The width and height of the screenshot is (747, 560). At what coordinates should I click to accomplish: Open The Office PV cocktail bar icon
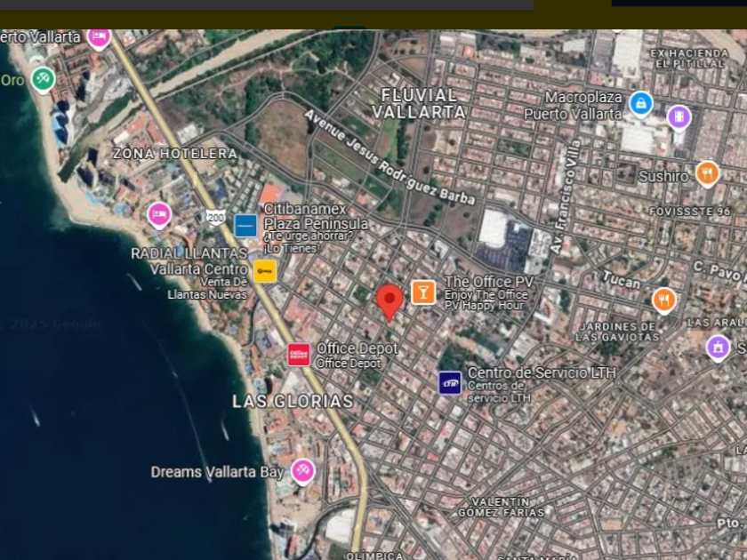423,292
